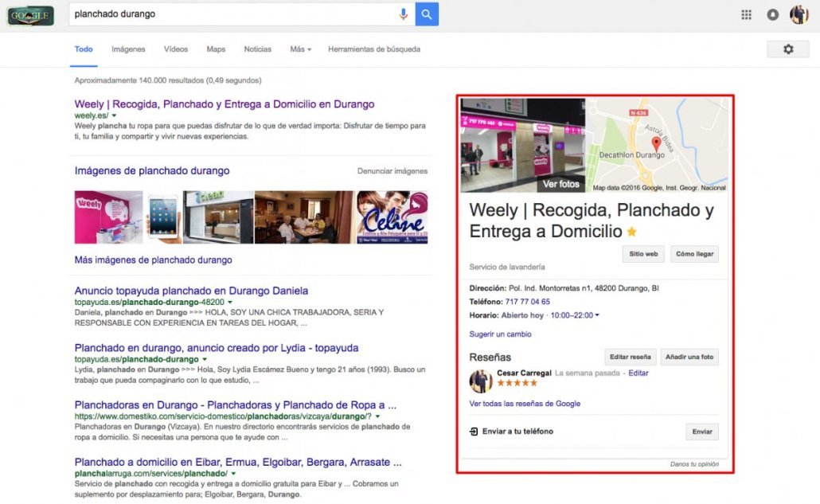Screen dimensions: 820x504
Task: Click Denunciar imágenes link
Action: point(392,171)
